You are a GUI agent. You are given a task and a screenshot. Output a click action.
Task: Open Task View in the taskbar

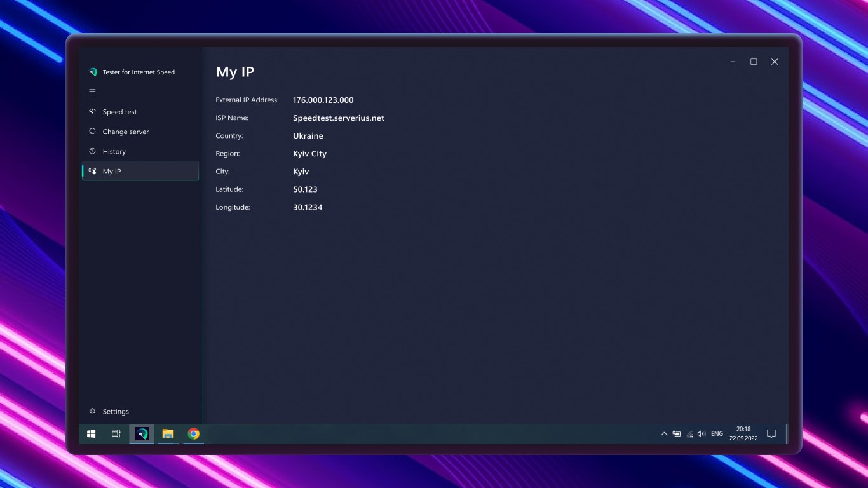(x=116, y=434)
